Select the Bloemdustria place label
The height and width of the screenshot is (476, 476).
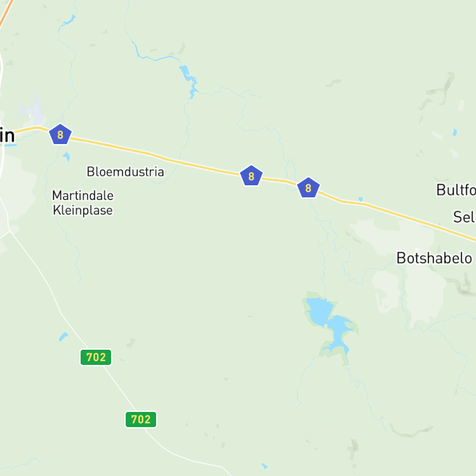tap(125, 172)
